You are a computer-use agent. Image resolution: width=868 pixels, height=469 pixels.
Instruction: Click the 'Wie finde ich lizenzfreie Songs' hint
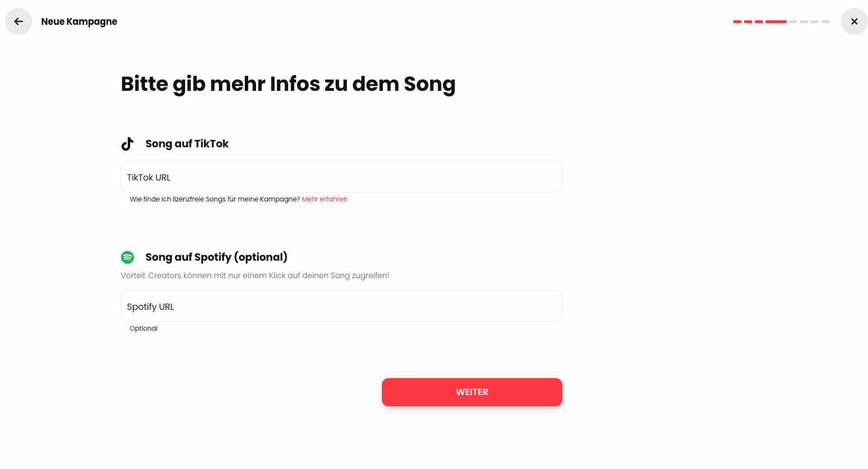(214, 199)
